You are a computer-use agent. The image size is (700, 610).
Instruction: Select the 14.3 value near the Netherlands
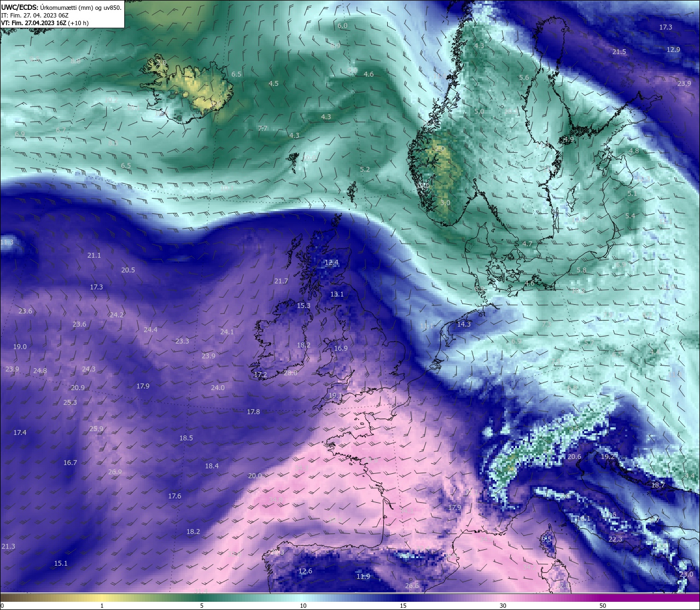coord(464,324)
